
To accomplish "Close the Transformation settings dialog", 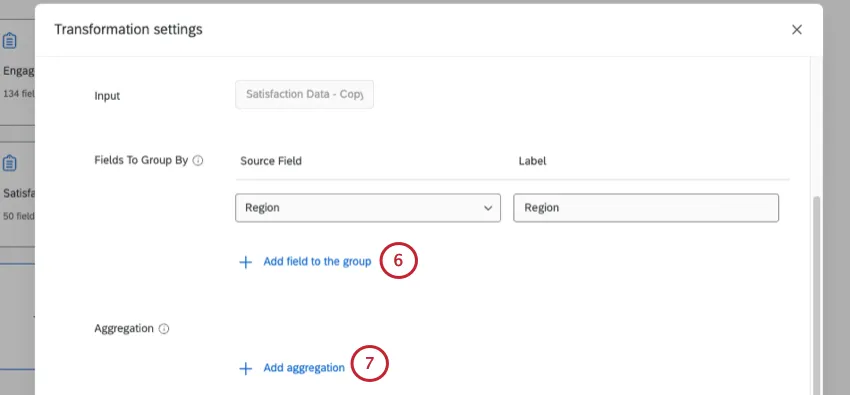I will (796, 30).
